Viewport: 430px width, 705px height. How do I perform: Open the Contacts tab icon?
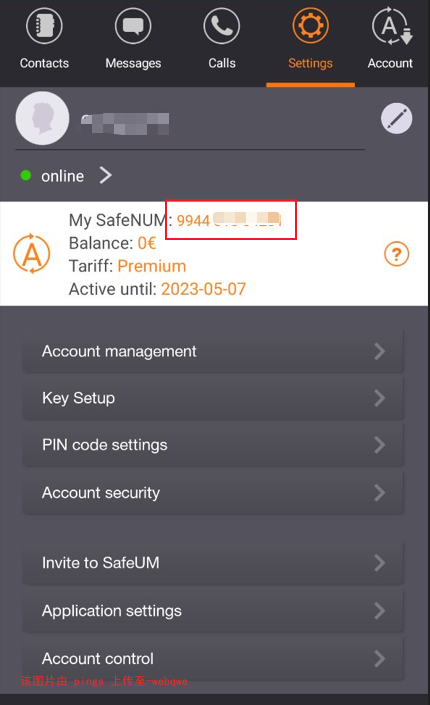[44, 26]
